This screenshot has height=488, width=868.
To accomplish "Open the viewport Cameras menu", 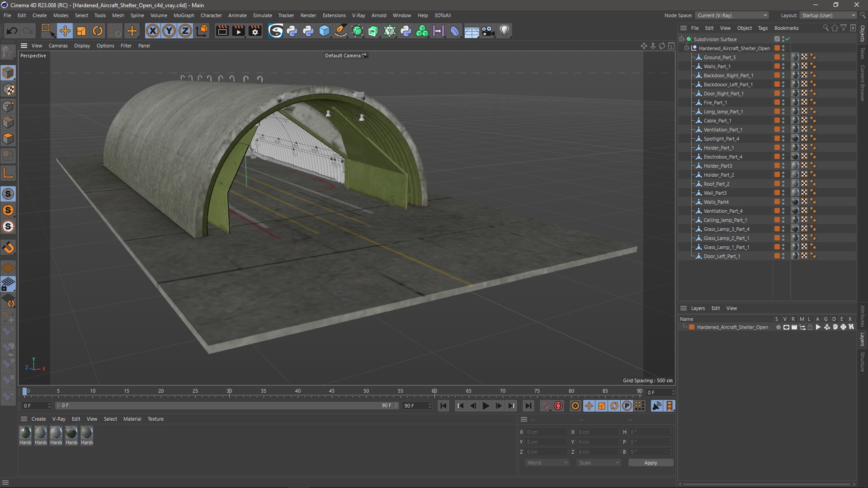I will tap(58, 46).
